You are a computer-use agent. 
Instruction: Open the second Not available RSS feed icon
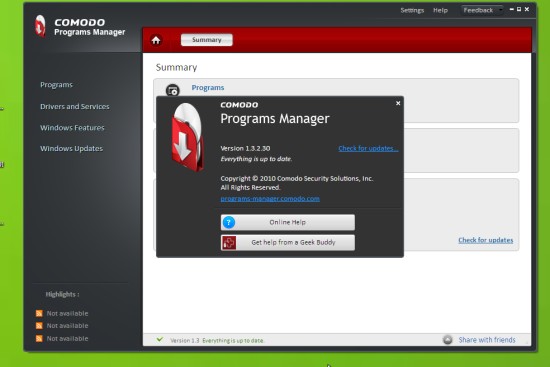click(x=39, y=326)
